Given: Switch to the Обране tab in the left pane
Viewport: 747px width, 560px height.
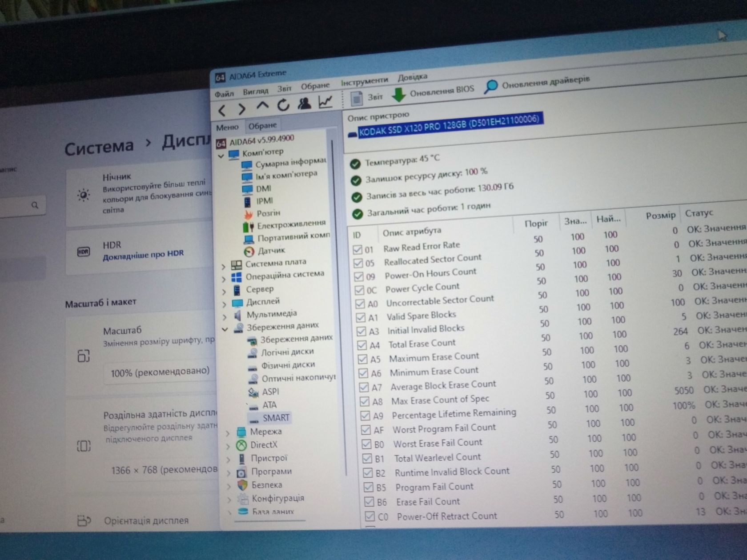Looking at the screenshot, I should point(262,126).
